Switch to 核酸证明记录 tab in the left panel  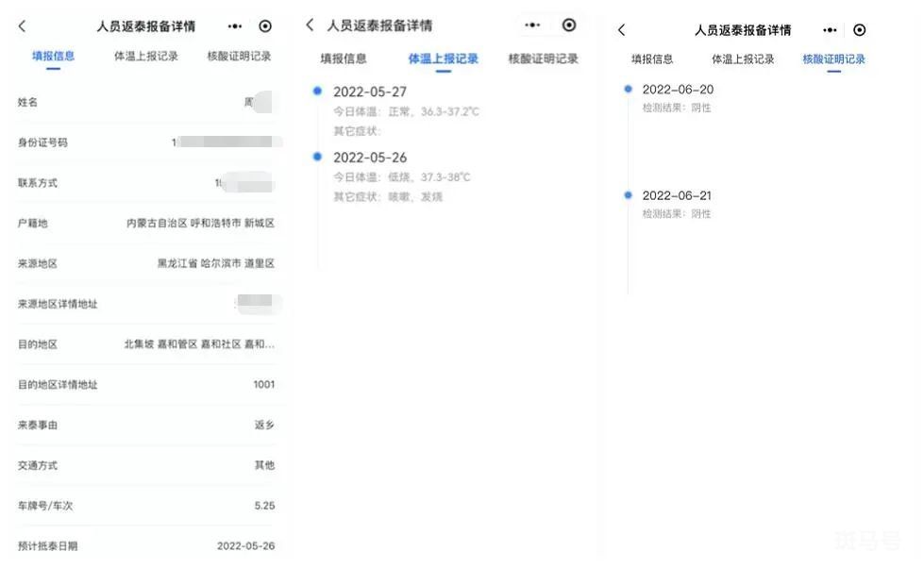239,56
